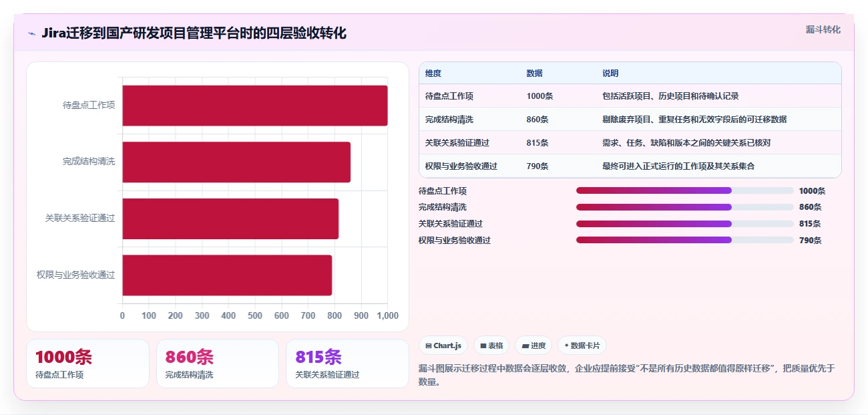Image resolution: width=868 pixels, height=415 pixels.
Task: Click the progress bar showing 815条
Action: click(x=685, y=223)
